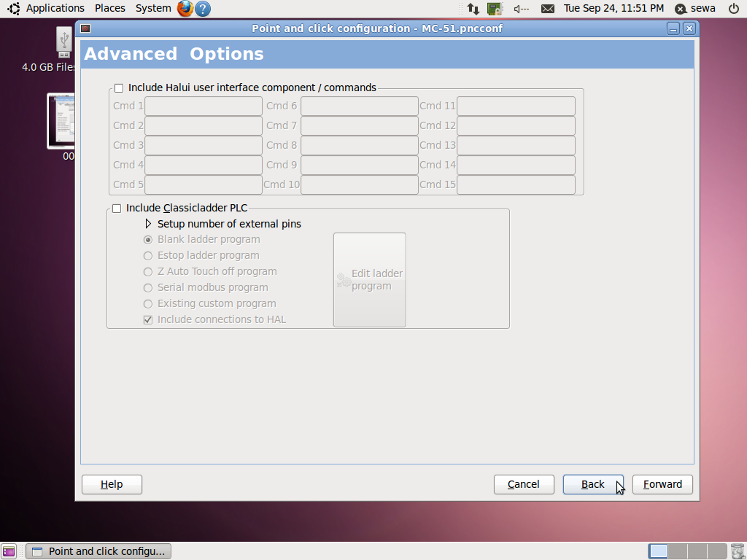Launch Firefox from the top panel
The image size is (747, 560).
click(x=185, y=8)
